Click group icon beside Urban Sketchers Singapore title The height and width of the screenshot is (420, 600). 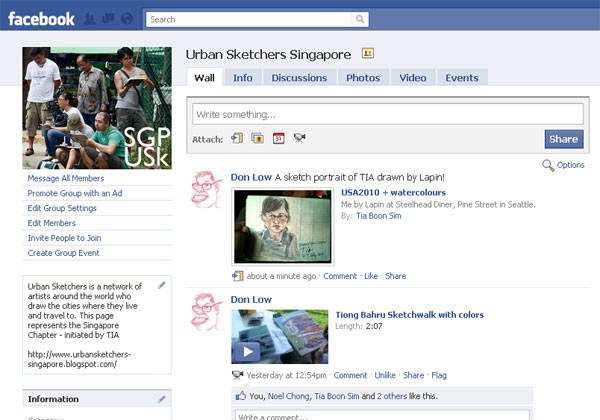(x=368, y=53)
